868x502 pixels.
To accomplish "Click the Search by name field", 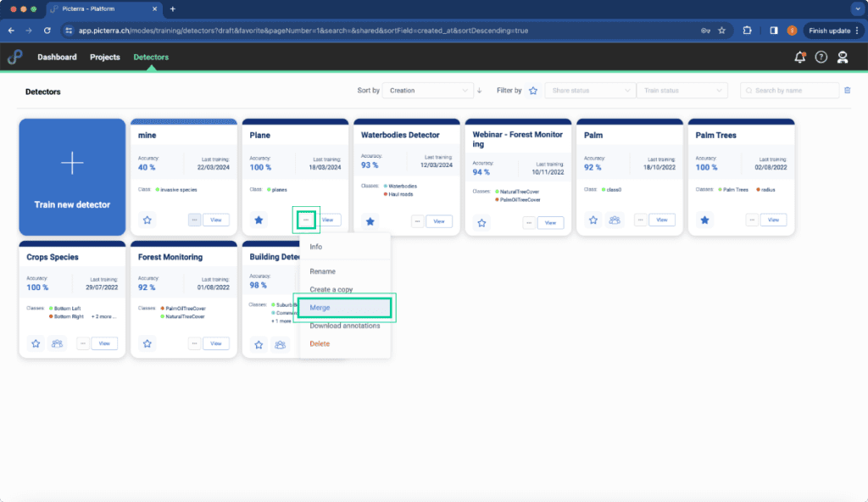I will (789, 91).
